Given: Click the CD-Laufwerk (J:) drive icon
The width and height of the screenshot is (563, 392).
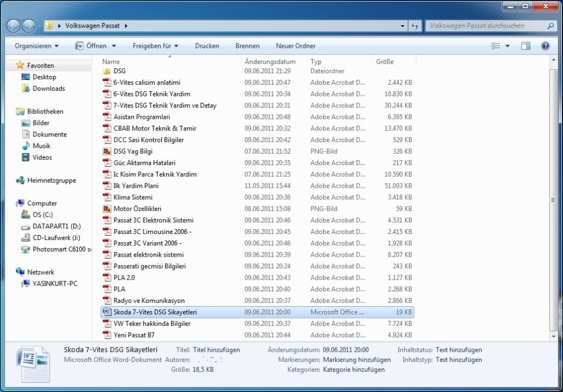Looking at the screenshot, I should point(25,238).
